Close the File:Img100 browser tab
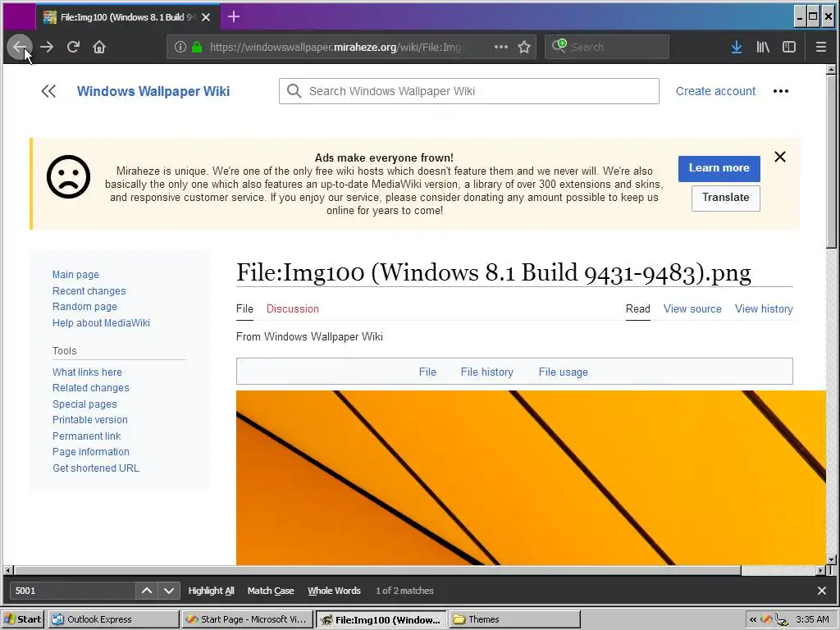 [x=206, y=17]
